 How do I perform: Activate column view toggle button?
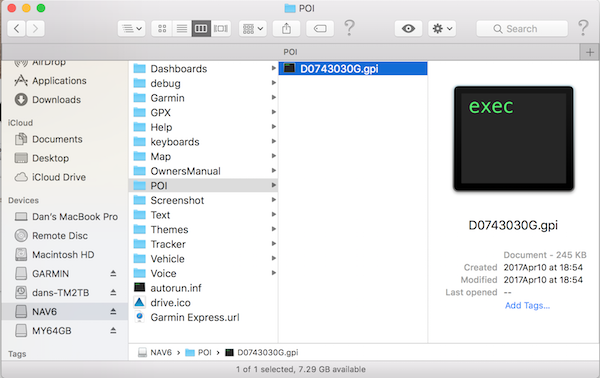click(201, 29)
